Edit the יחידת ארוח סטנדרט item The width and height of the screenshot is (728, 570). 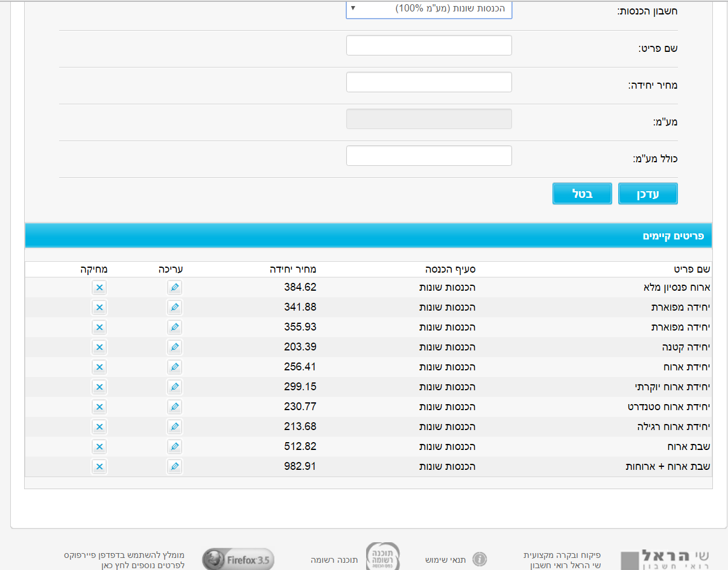click(x=174, y=407)
